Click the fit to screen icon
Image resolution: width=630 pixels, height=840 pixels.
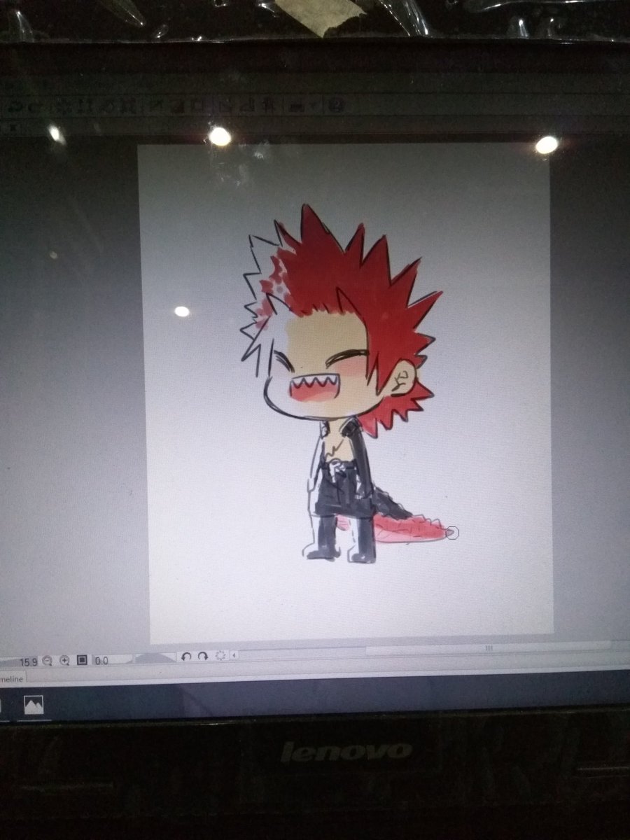point(82,660)
